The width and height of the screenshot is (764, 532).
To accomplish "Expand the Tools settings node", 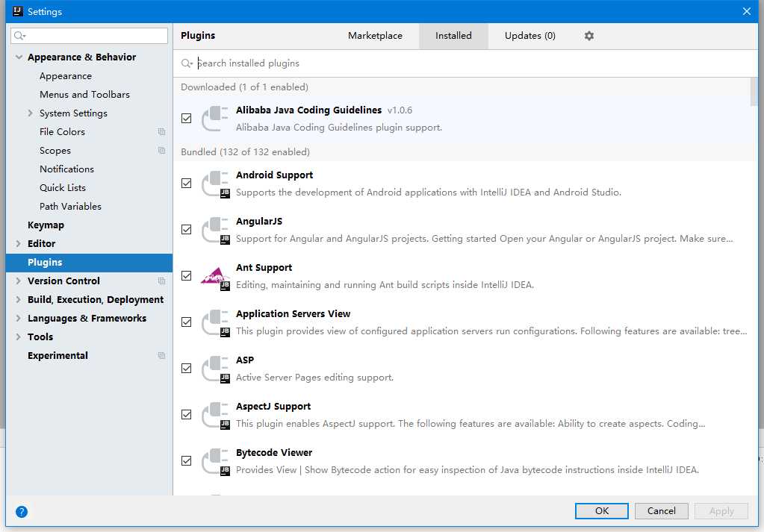I will pyautogui.click(x=19, y=337).
